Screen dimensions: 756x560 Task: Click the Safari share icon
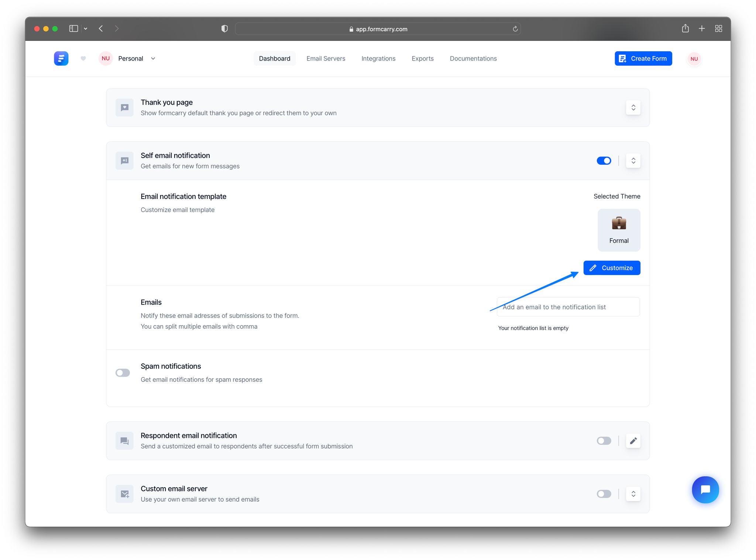coord(685,28)
